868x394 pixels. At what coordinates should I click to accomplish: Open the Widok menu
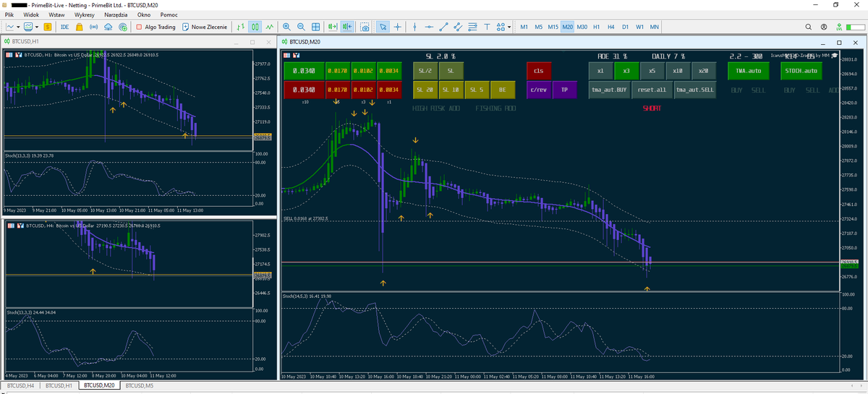(x=31, y=14)
